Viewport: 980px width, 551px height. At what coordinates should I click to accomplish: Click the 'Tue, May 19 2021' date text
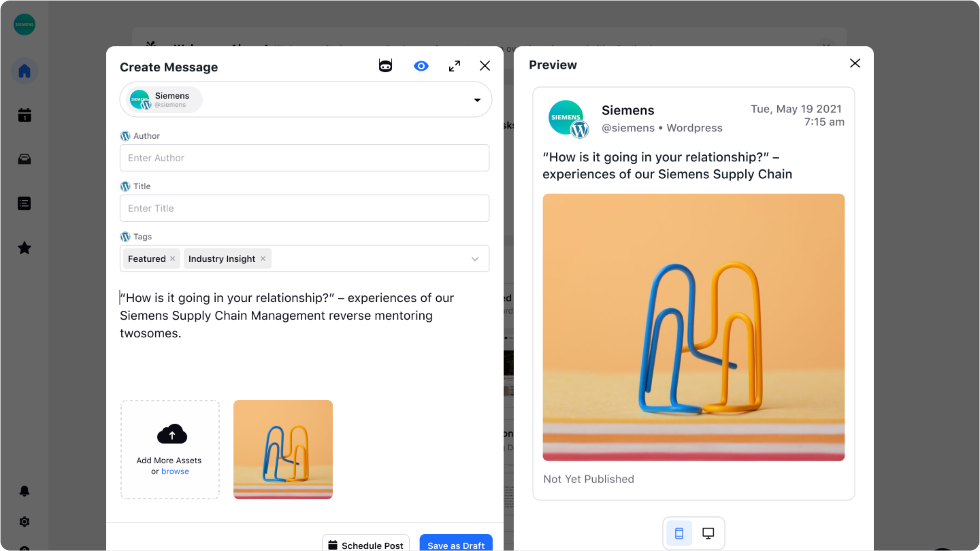(796, 109)
